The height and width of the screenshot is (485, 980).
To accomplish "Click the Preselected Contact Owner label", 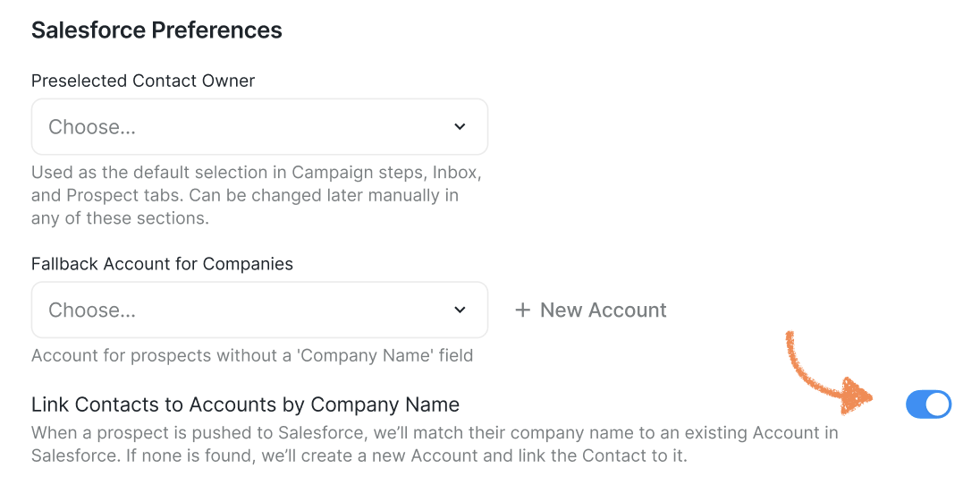I will click(x=143, y=81).
